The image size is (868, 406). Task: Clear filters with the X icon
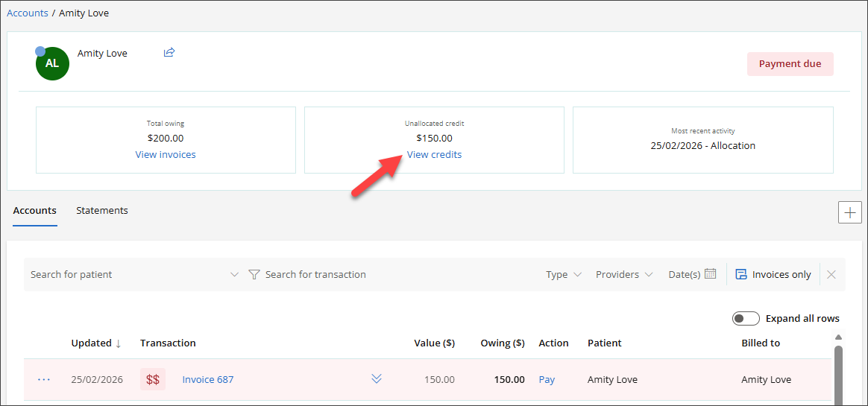click(x=831, y=274)
